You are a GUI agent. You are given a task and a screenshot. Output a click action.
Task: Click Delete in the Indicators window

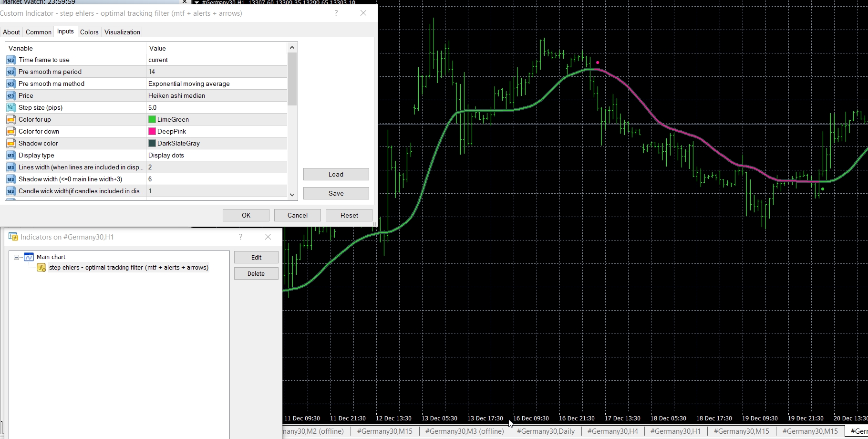[256, 273]
